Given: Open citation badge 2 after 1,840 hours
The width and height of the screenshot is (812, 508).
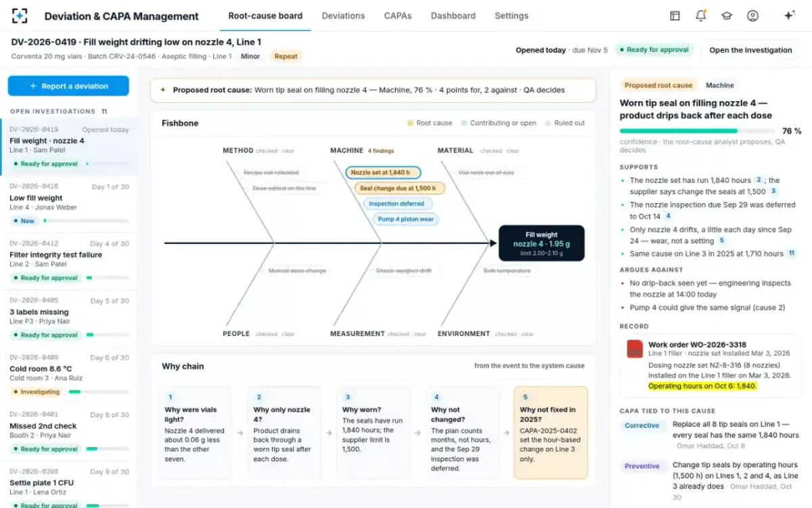Looking at the screenshot, I should 759,180.
